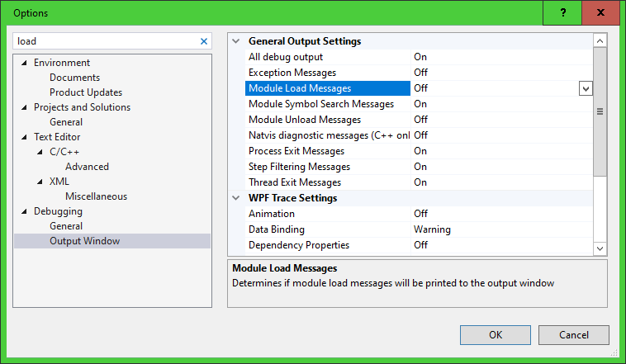Click the OK button
Screen dimensions: 626x364
click(x=496, y=335)
